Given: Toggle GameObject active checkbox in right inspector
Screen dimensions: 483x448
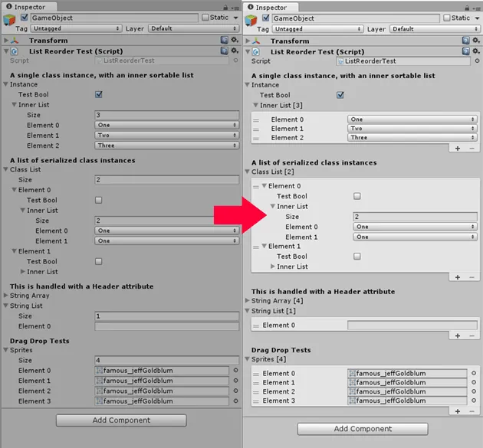Looking at the screenshot, I should (x=266, y=18).
